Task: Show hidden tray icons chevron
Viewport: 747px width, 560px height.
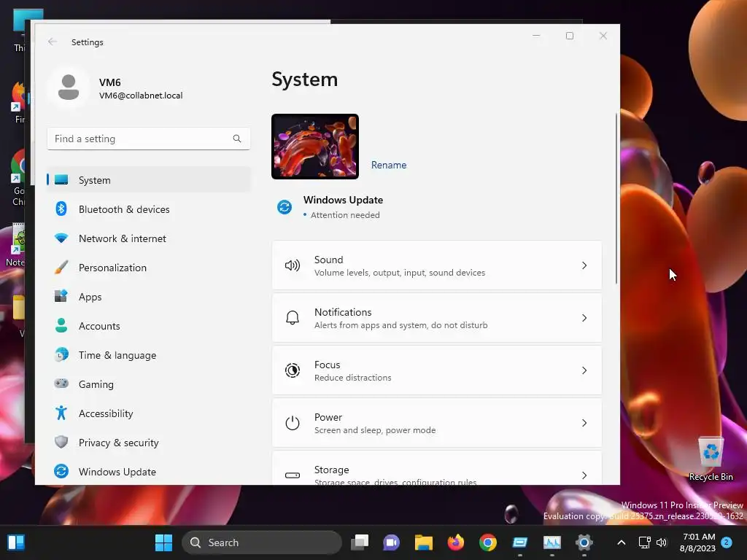Action: pos(622,542)
